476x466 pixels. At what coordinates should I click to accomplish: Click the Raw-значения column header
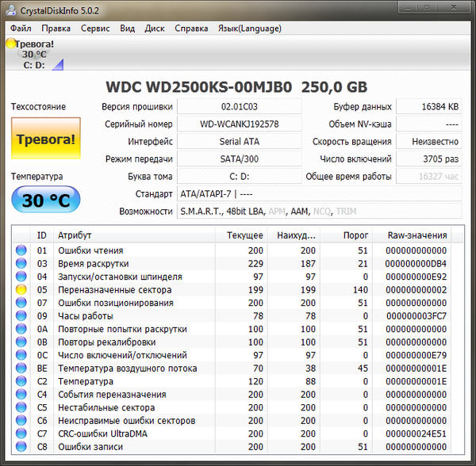[x=412, y=235]
